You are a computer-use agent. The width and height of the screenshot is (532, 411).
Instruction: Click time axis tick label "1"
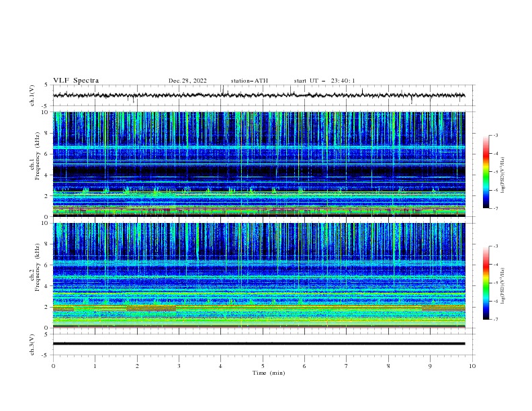pos(95,366)
